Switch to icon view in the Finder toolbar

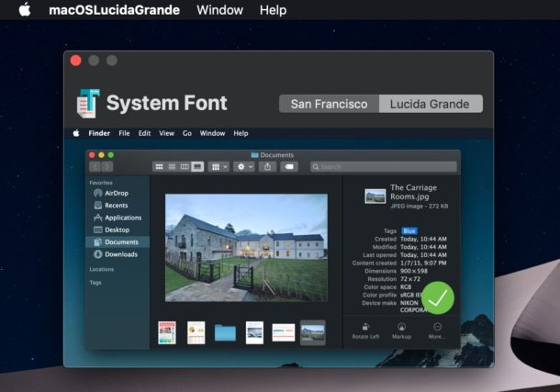pos(160,167)
